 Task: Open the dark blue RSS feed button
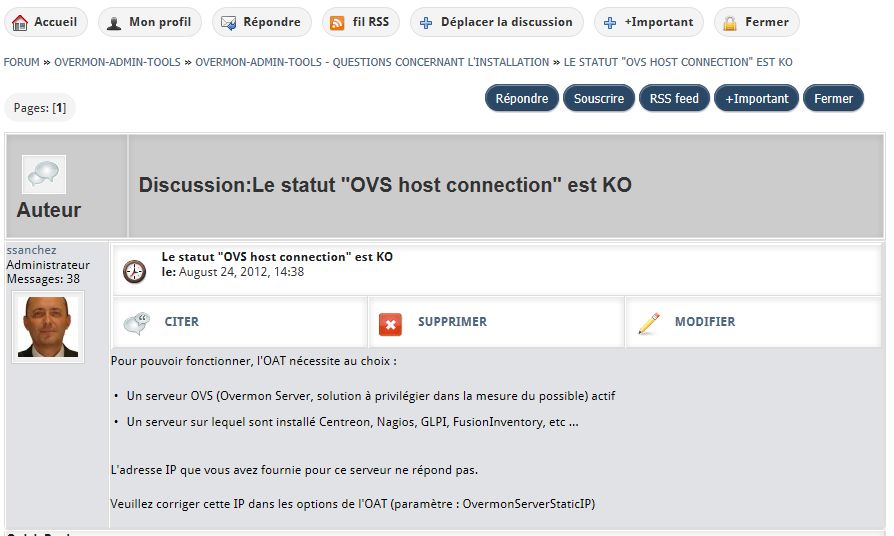click(674, 98)
